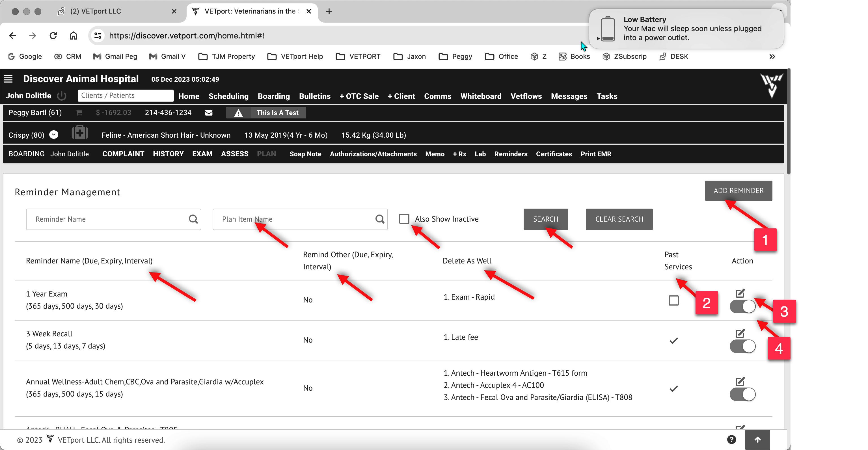
Task: Click the VETport logo in header
Action: 771,86
